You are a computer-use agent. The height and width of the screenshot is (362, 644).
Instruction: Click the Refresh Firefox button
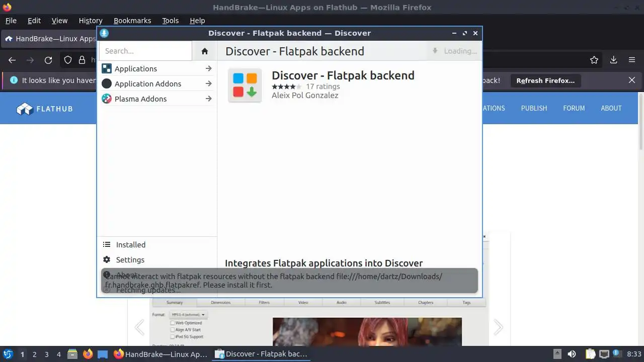pyautogui.click(x=545, y=80)
